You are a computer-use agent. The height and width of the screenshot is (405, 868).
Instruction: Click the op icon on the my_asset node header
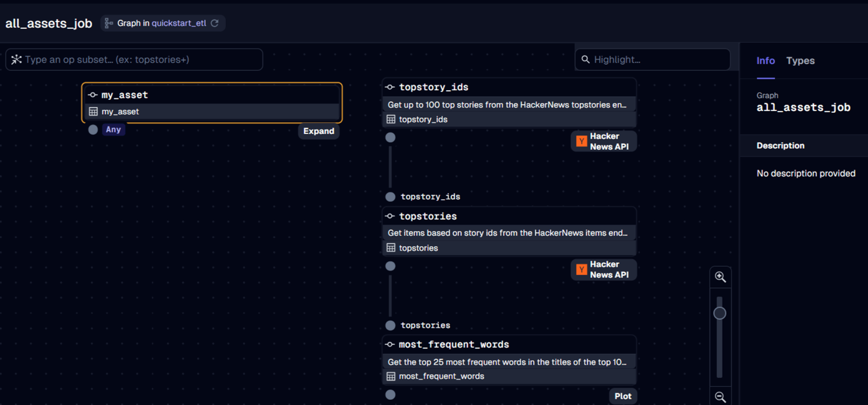[x=92, y=95]
